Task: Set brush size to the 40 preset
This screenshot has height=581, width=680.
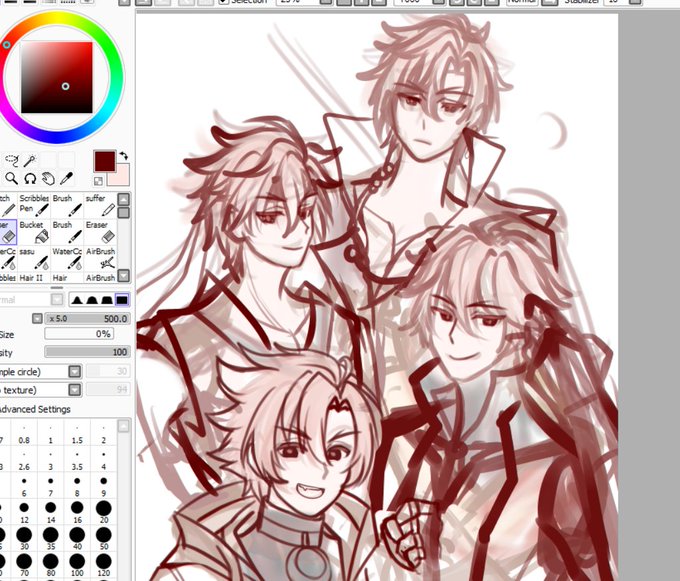Action: [x=77, y=539]
